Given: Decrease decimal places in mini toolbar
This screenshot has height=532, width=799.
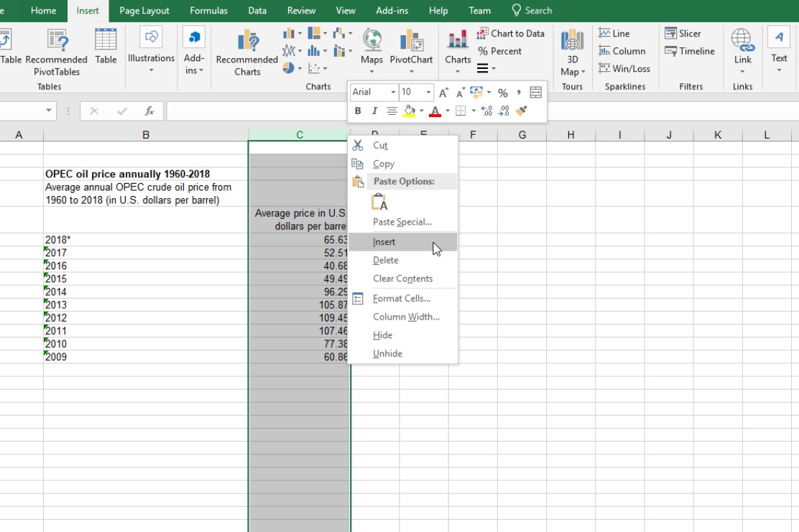Looking at the screenshot, I should [504, 111].
